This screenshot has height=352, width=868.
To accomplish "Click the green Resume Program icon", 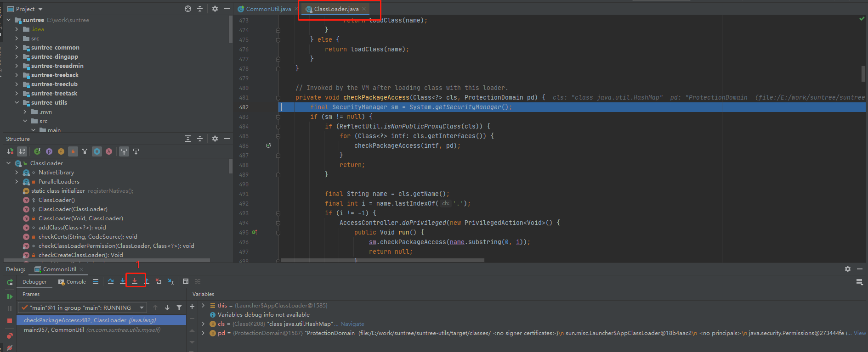I will (10, 297).
